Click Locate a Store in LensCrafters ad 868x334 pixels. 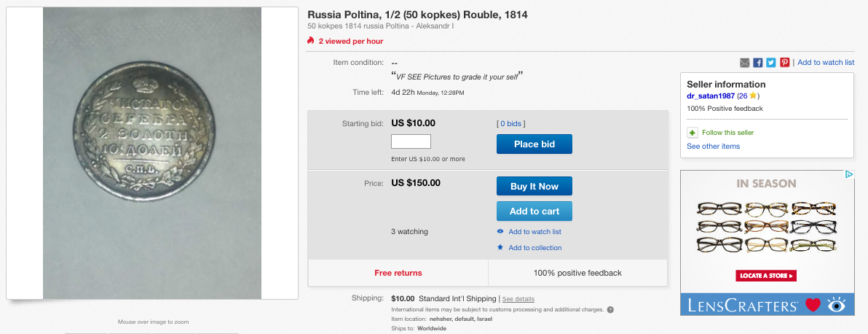(x=767, y=276)
